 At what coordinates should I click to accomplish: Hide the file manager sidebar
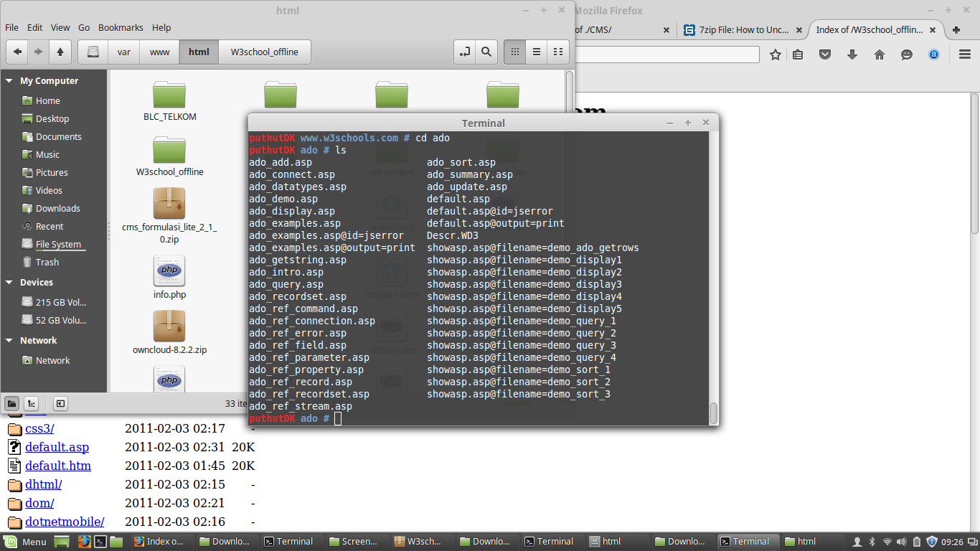tap(60, 403)
